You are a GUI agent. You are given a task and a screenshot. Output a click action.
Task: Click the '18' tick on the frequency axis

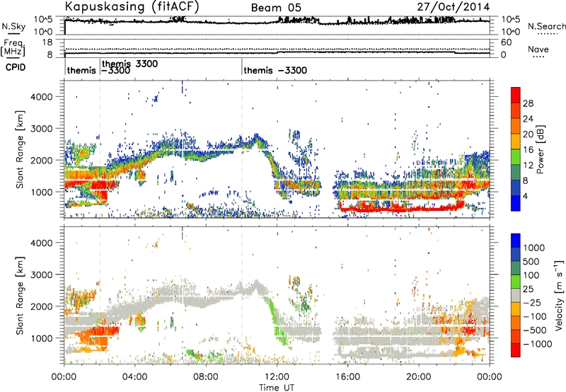click(47, 42)
